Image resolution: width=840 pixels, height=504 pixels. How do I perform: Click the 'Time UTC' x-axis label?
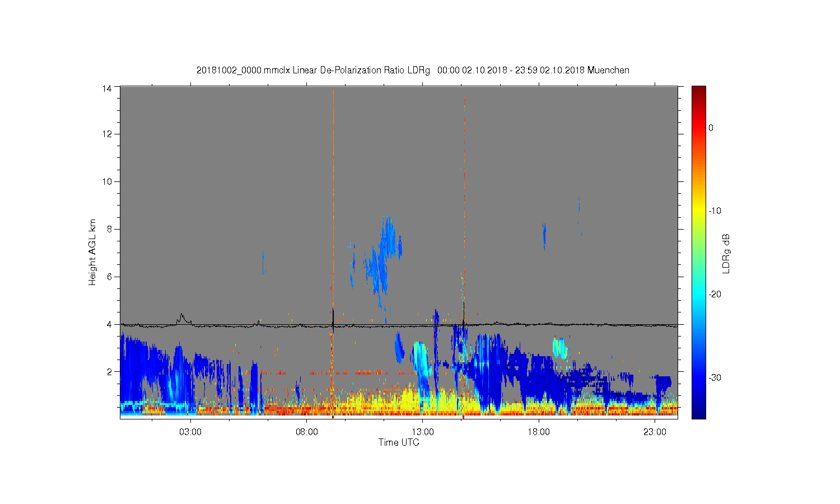click(x=399, y=442)
